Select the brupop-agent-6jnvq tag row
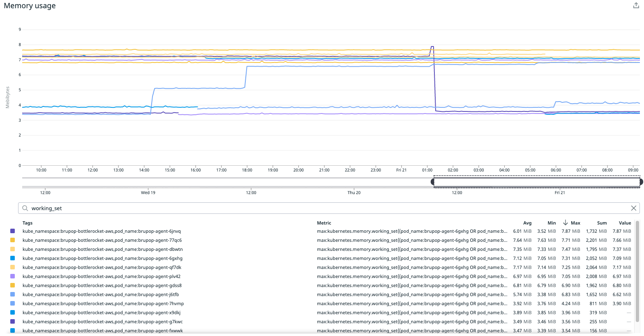This screenshot has width=644, height=336. tap(102, 231)
